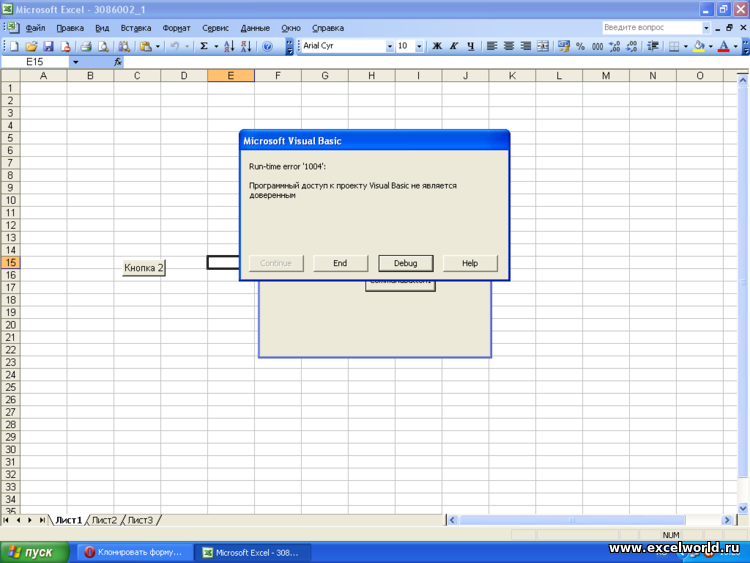Print using the printer icon

point(86,46)
